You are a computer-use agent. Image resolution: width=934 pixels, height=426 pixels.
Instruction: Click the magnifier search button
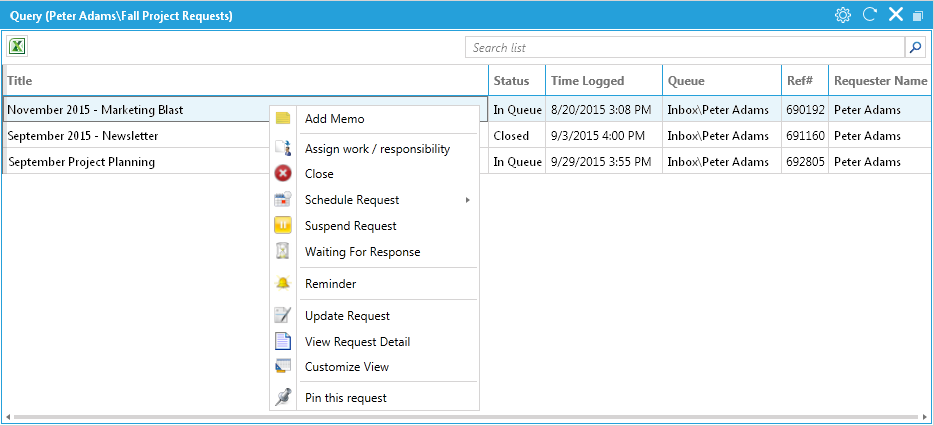915,48
